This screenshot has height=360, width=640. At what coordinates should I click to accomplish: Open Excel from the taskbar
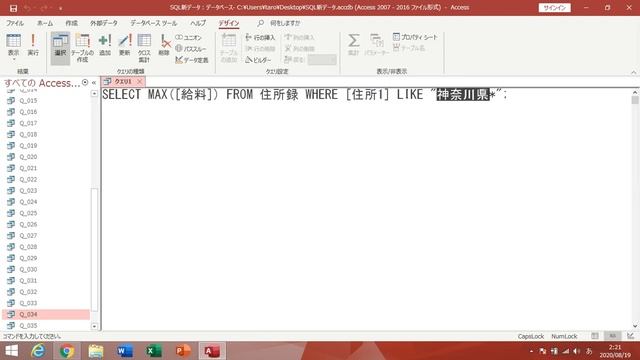pos(154,351)
